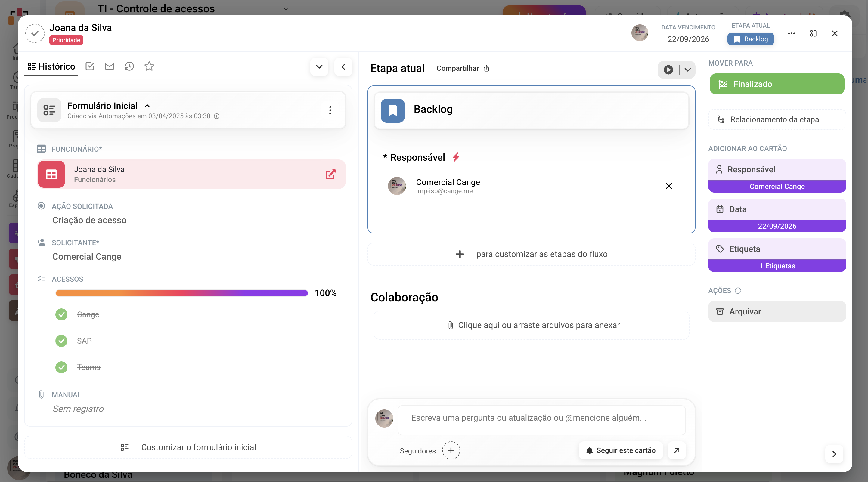The width and height of the screenshot is (868, 482).
Task: Click the play button in Etapa atual
Action: 668,70
